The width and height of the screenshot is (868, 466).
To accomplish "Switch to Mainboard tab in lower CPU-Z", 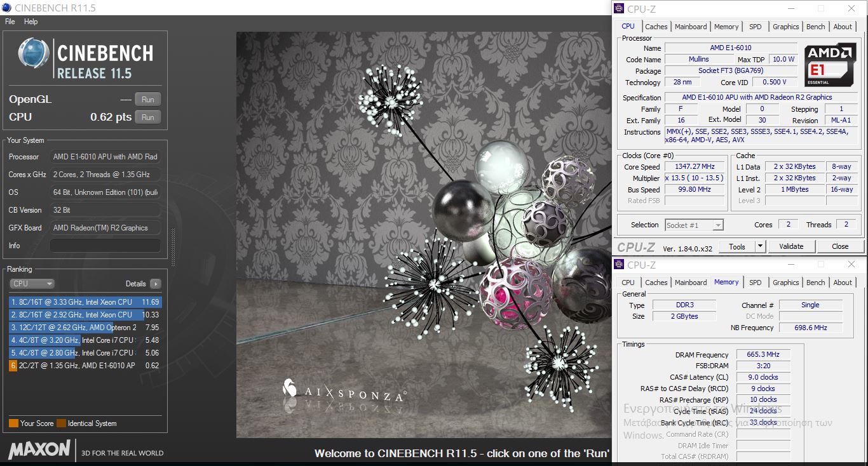I will [x=691, y=283].
